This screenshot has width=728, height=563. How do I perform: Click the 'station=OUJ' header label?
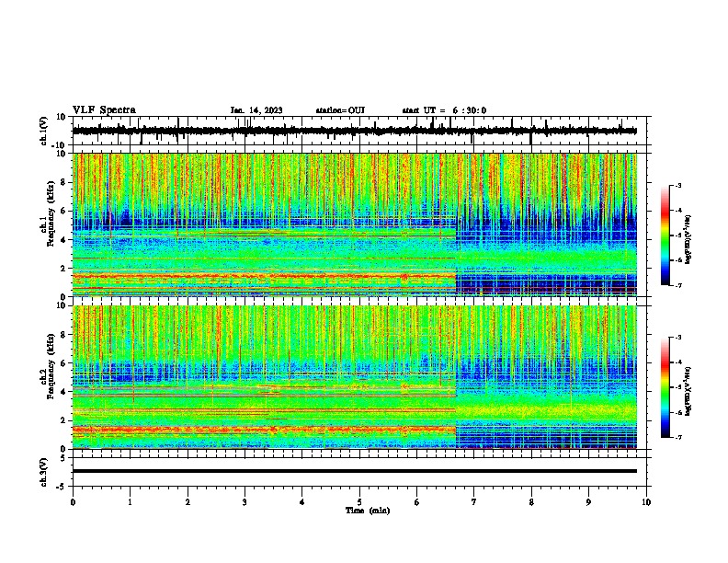340,110
